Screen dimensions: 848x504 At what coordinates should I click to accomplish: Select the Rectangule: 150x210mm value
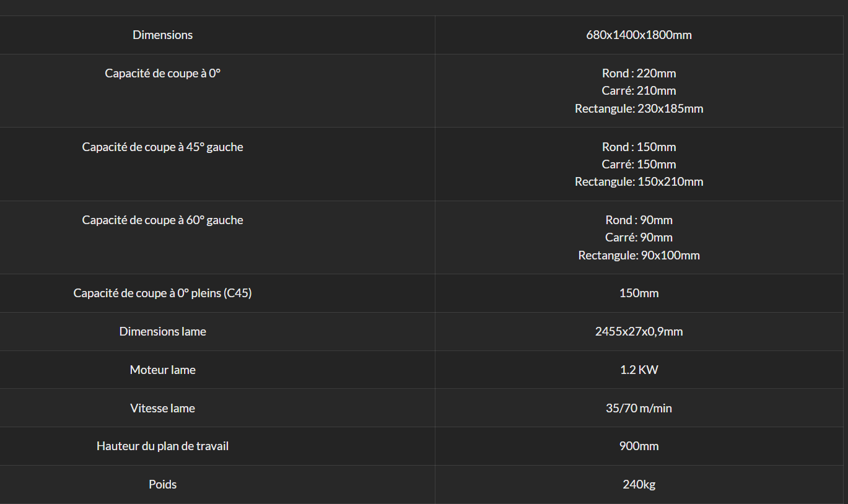tap(639, 181)
